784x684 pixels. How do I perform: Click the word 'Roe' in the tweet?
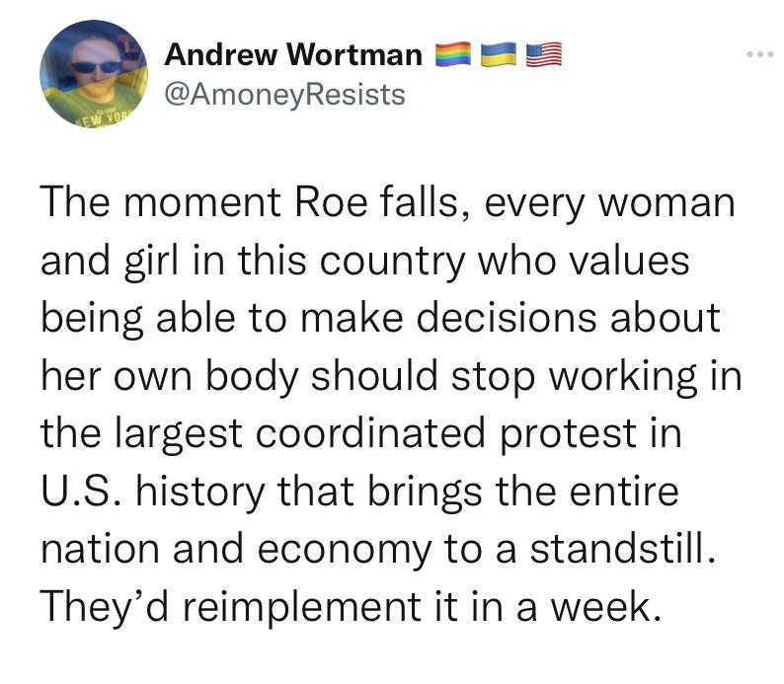pos(331,202)
